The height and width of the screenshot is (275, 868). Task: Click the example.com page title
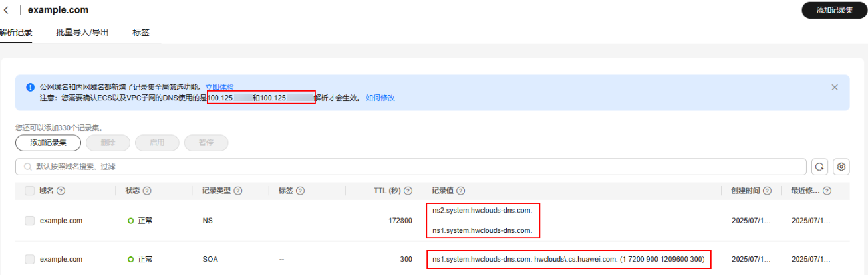click(x=58, y=11)
